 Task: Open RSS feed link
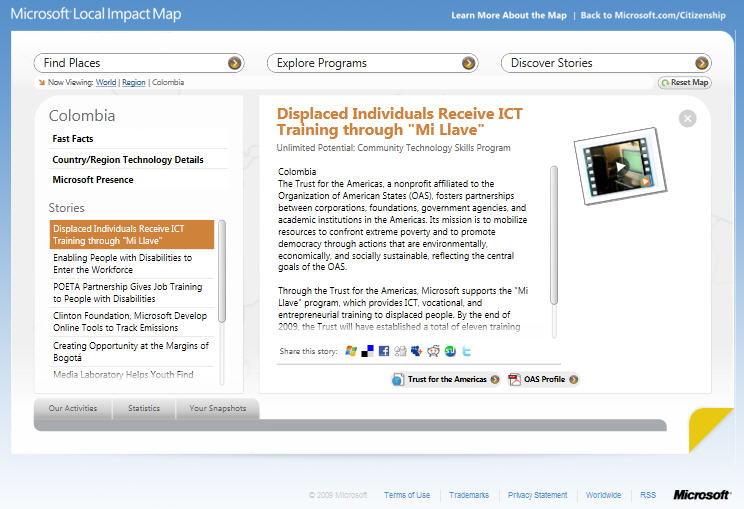648,495
